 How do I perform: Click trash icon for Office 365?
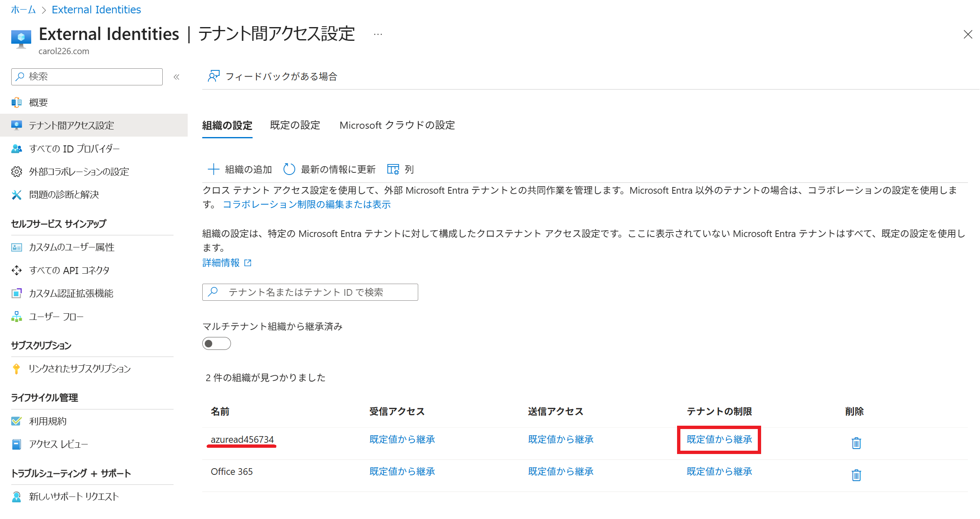coord(856,475)
